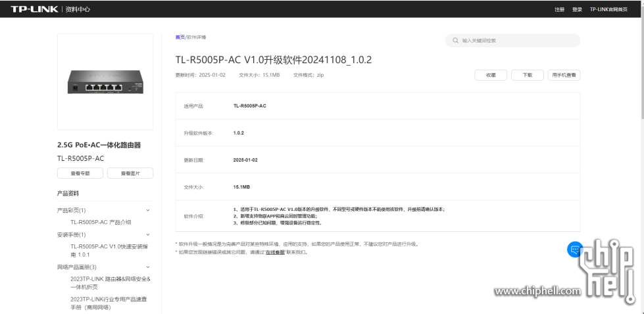This screenshot has height=314, width=644.
Task: Click the 文件大小 value 15.1MB in table
Action: click(x=241, y=187)
